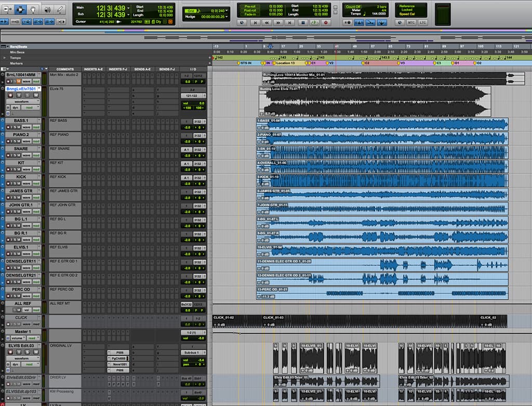532x406 pixels.
Task: Toggle the Count Off indicator
Action: (353, 7)
